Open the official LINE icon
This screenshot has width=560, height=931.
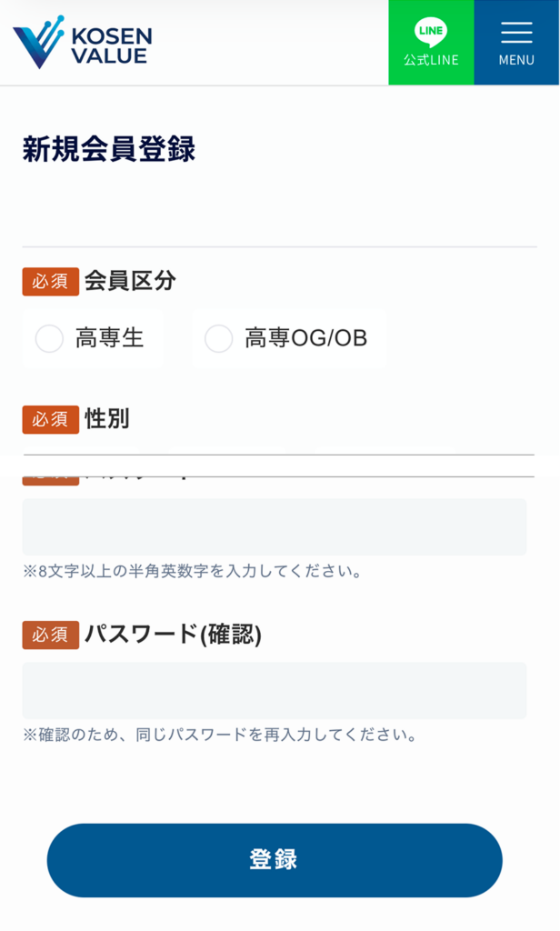(431, 31)
